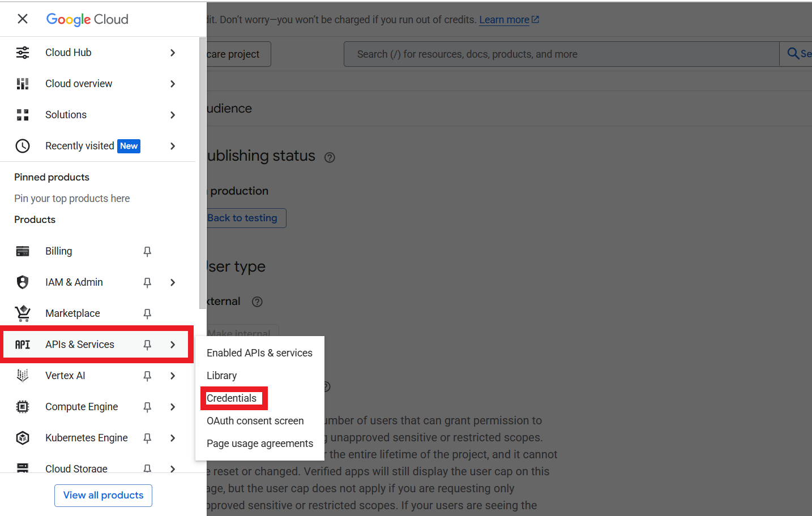The width and height of the screenshot is (812, 516).
Task: Expand the Cloud Storage submenu chevron
Action: pos(173,468)
